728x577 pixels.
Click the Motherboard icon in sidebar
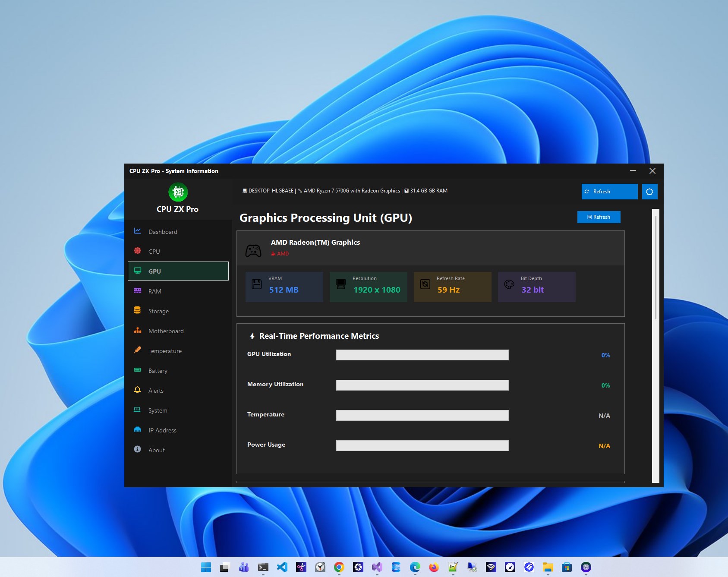tap(137, 330)
